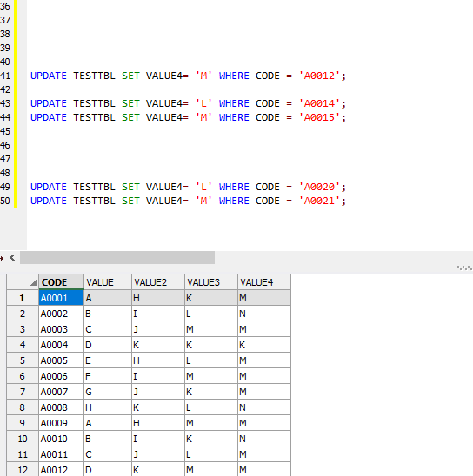Click the A0005 code cell
This screenshot has height=476, width=473.
(61, 360)
